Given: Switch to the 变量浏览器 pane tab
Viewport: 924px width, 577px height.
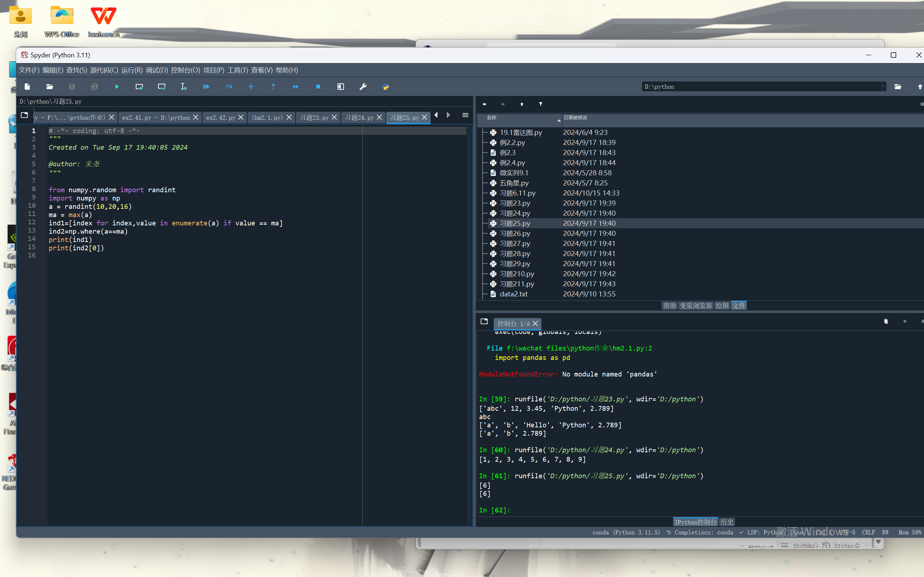Looking at the screenshot, I should click(x=696, y=306).
